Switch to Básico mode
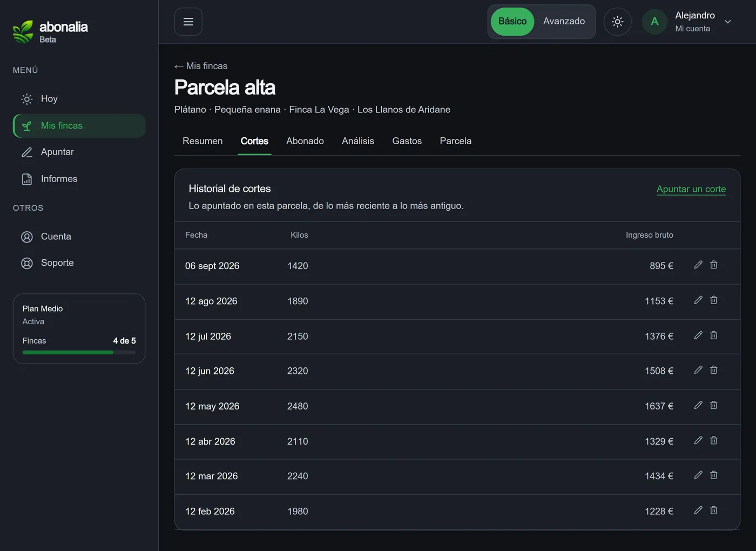756x551 pixels. point(512,22)
